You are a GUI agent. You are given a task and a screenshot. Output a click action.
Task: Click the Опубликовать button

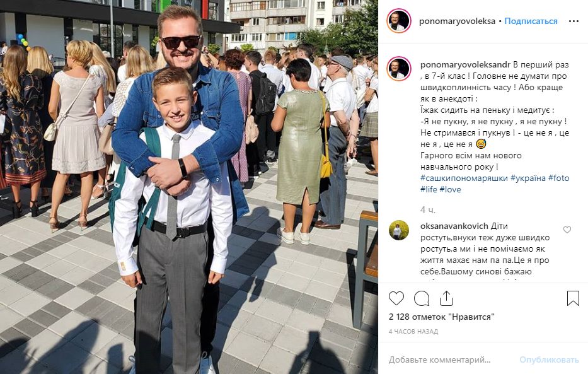549,359
